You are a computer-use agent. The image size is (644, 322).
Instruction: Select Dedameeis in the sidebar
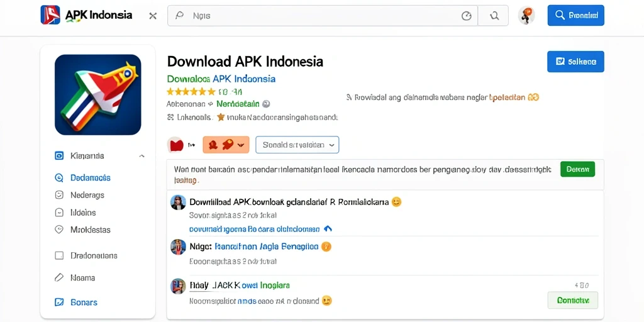coord(91,178)
